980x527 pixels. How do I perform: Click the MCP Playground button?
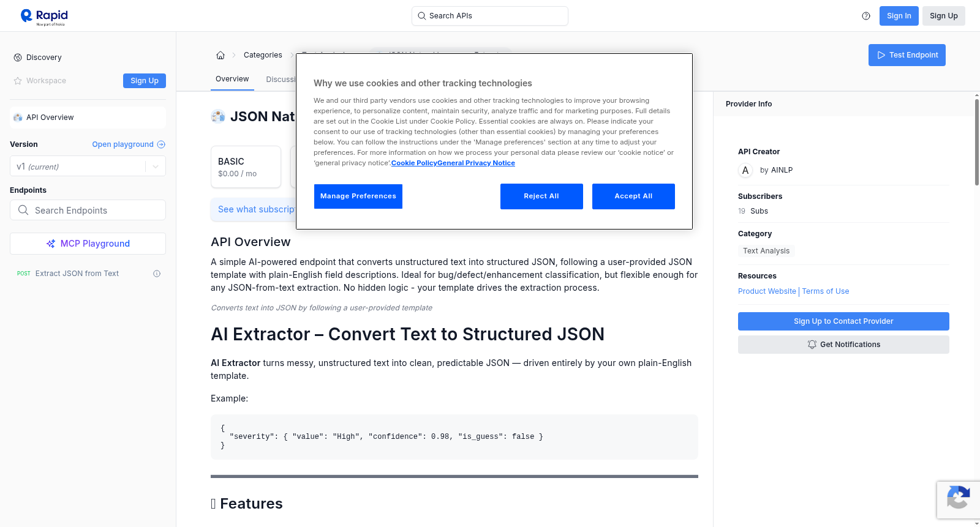pos(88,244)
